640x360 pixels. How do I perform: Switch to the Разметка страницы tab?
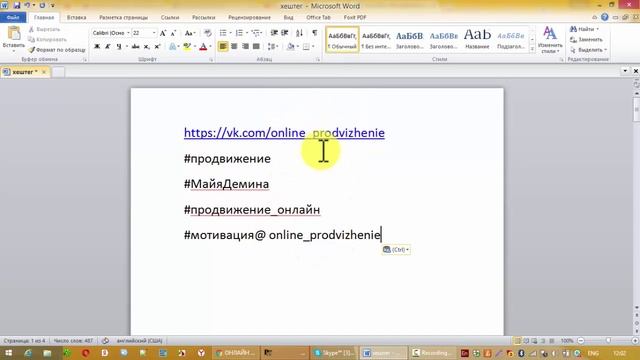coord(123,18)
